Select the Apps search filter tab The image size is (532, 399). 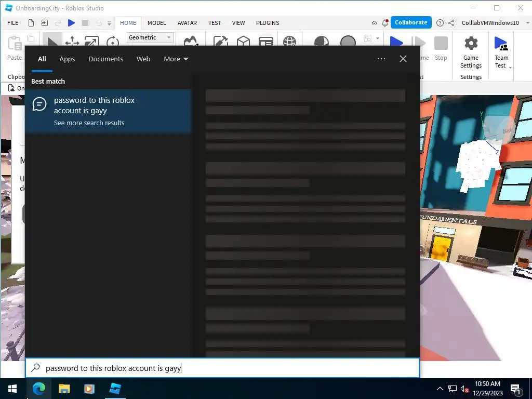coord(67,59)
